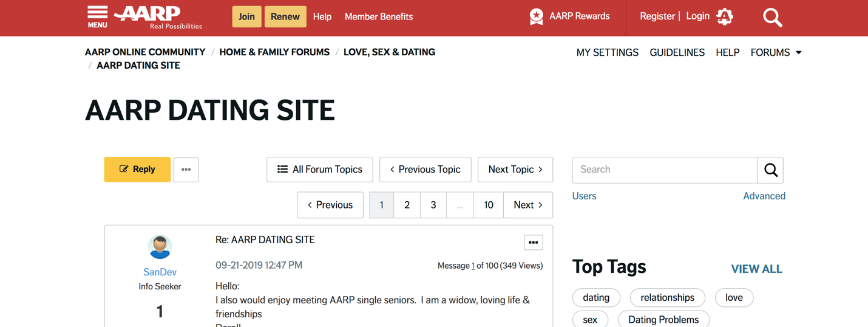The image size is (868, 327).
Task: Go to Love, Sex & Dating breadcrumb
Action: [x=389, y=52]
